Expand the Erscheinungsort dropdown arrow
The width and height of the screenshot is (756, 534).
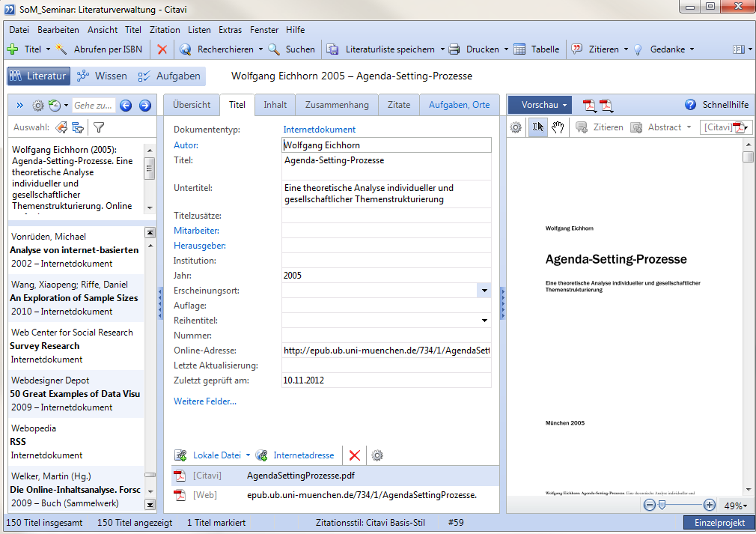coord(484,291)
